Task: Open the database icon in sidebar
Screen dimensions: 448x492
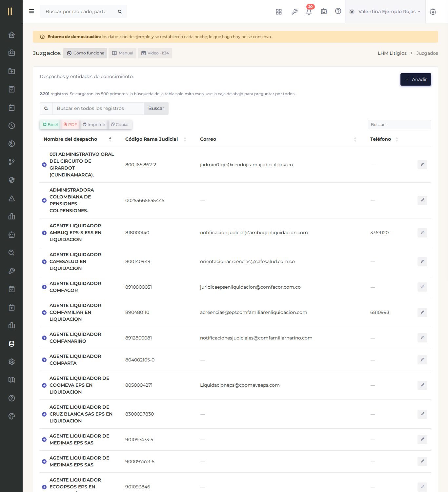Action: click(x=11, y=344)
